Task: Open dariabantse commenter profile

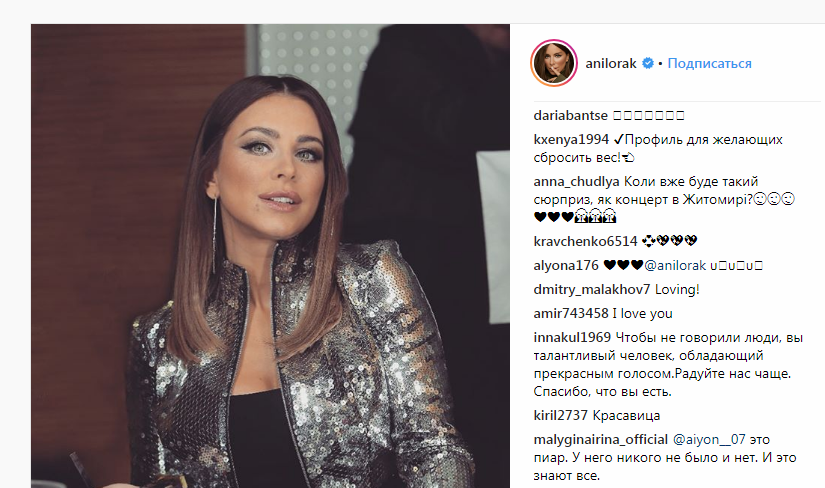Action: (570, 115)
